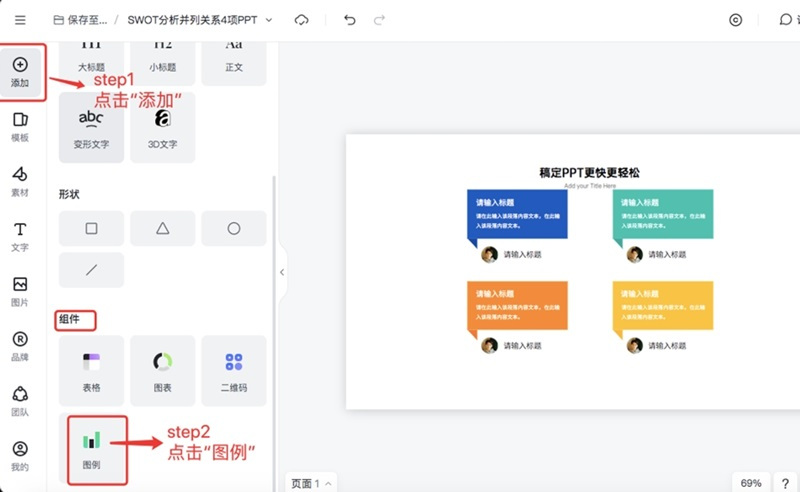This screenshot has height=492, width=800.
Task: Redo the last undone action
Action: click(379, 20)
